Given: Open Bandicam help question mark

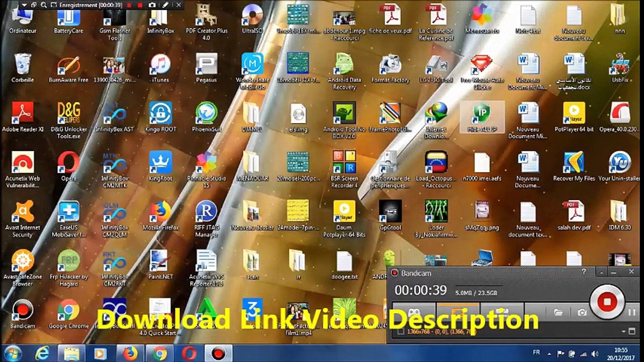Looking at the screenshot, I should click(x=584, y=271).
